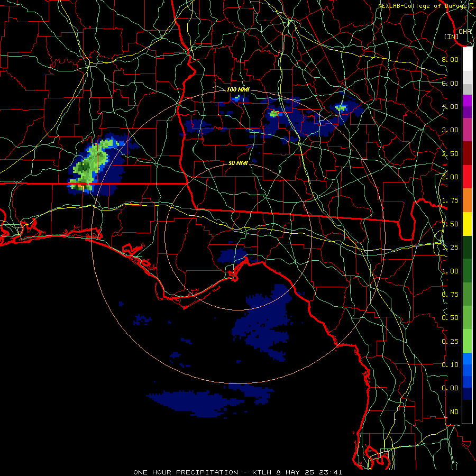Click the 1.00 legend value
476x476 pixels.
(x=450, y=271)
